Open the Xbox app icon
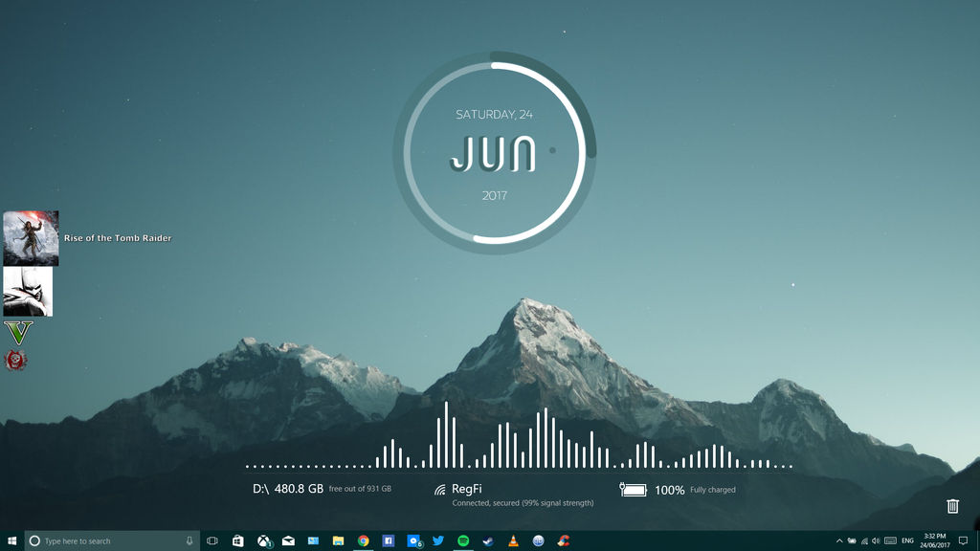The width and height of the screenshot is (980, 551). tap(264, 540)
